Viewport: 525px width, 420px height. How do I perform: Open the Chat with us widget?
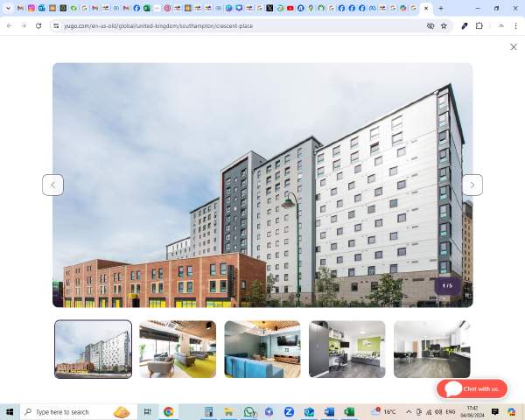tap(472, 388)
